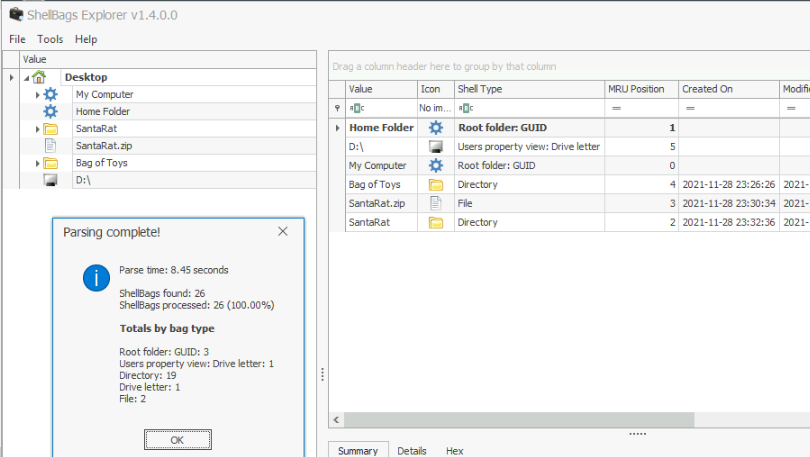Click the My Computer gear icon in grid
Image resolution: width=810 pixels, height=457 pixels.
point(436,165)
